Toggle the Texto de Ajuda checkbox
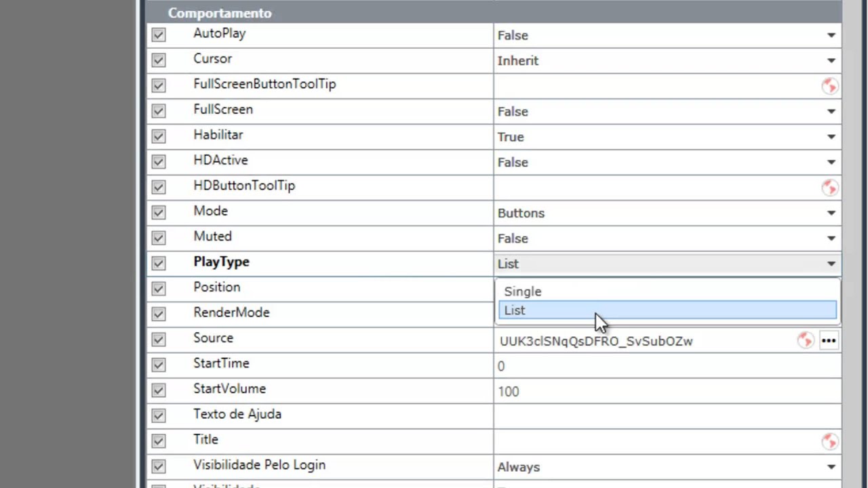The width and height of the screenshot is (868, 488). click(159, 416)
